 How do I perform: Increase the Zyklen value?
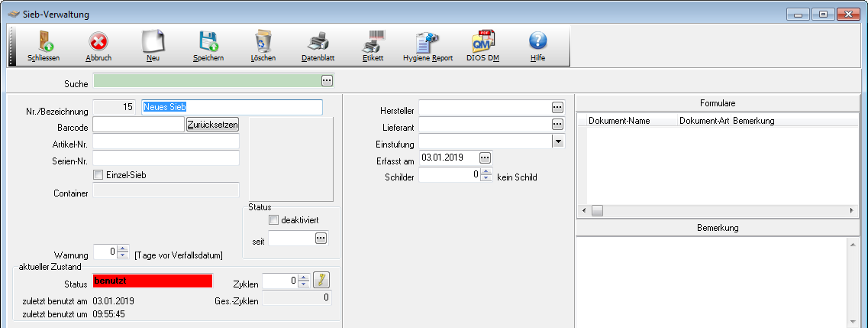303,278
